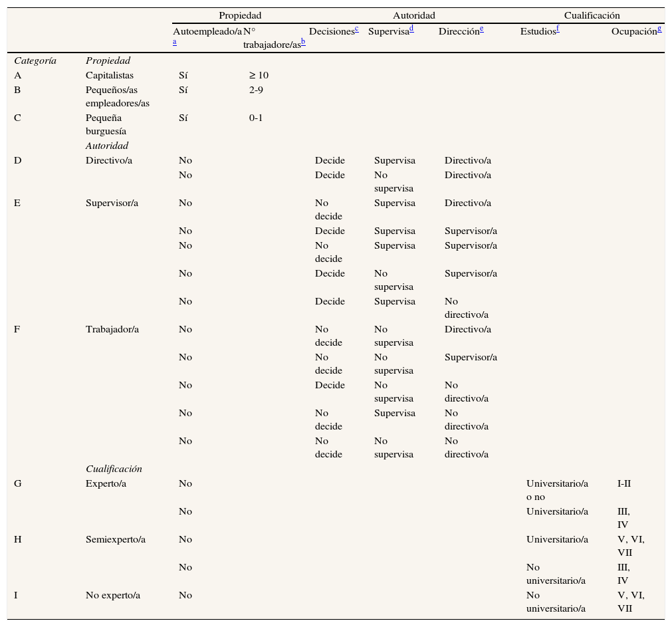Image resolution: width=672 pixels, height=627 pixels.
Task: Follow footnote c link beside Decisiones
Action: (357, 29)
